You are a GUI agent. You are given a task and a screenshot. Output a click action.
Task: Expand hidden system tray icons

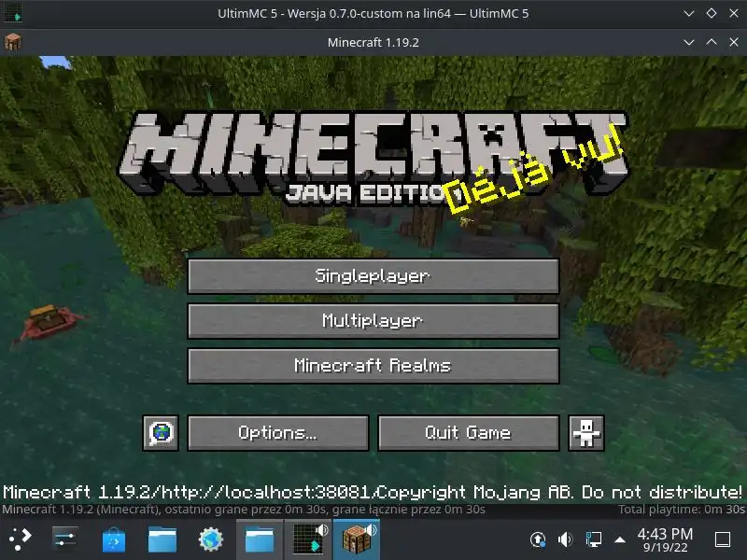[620, 539]
